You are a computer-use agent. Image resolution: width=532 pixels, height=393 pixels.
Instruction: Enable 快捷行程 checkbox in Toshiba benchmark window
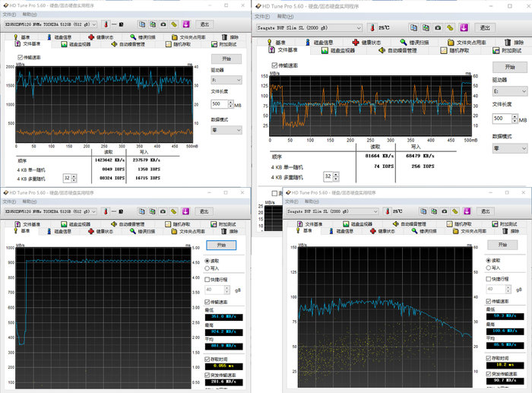207,279
